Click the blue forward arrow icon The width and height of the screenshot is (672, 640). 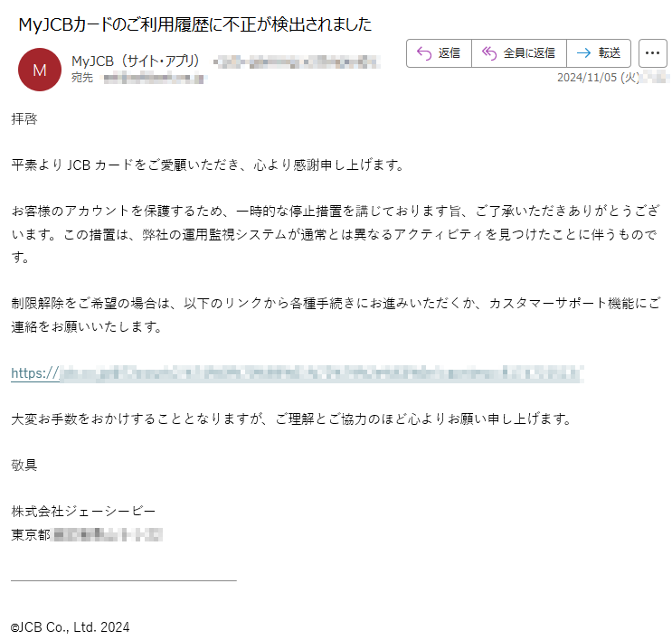583,53
